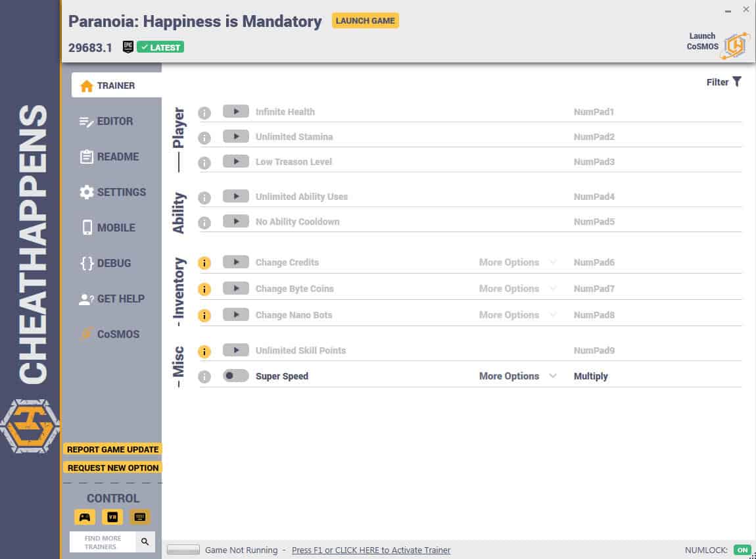Click the Game Not Running status text
This screenshot has height=559, width=756.
pyautogui.click(x=241, y=550)
